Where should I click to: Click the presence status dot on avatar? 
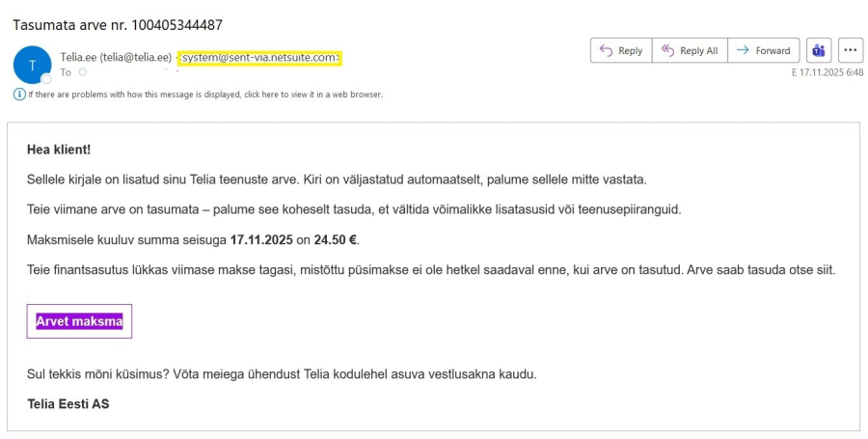click(46, 78)
